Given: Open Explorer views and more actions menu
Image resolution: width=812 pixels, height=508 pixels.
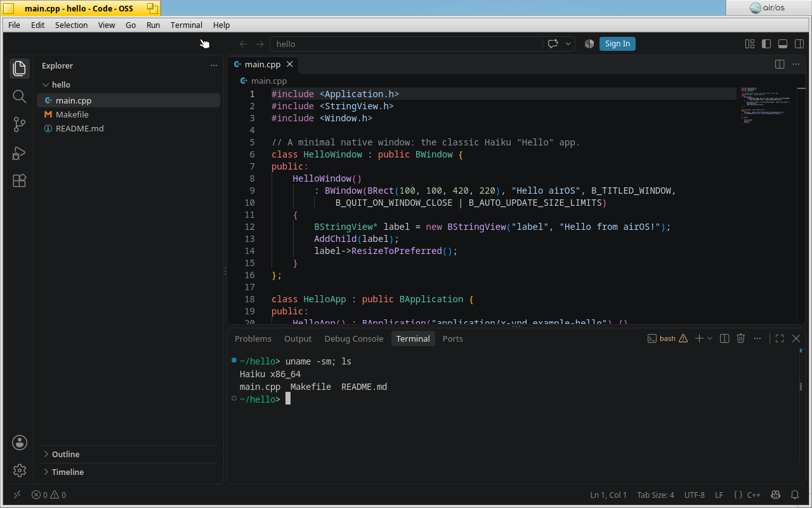Looking at the screenshot, I should point(213,65).
